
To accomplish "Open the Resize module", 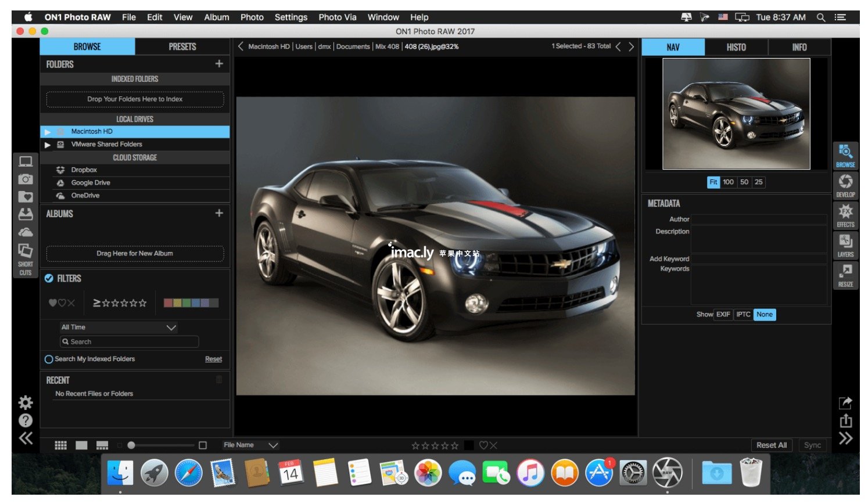I will [845, 275].
